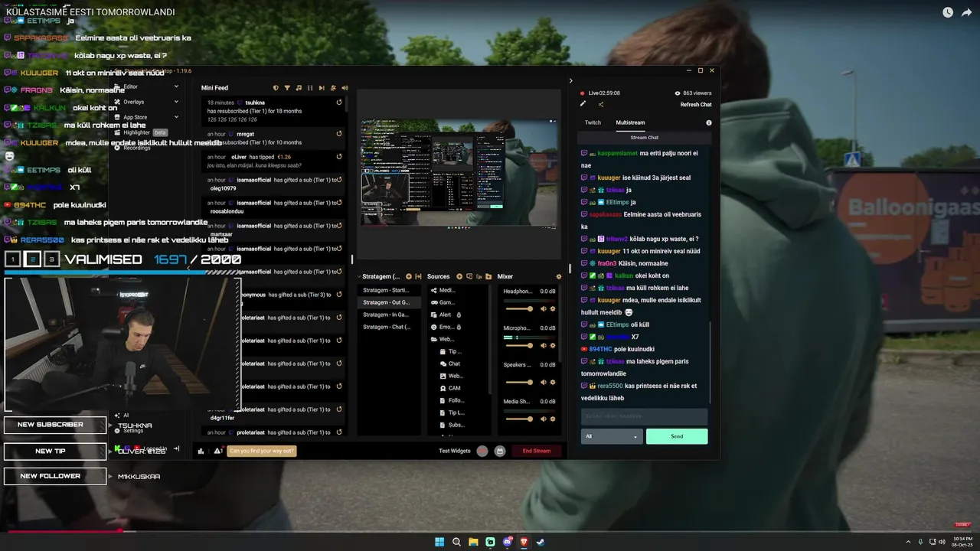Adjust the Speakers volume slider
The height and width of the screenshot is (551, 980).
(x=518, y=383)
